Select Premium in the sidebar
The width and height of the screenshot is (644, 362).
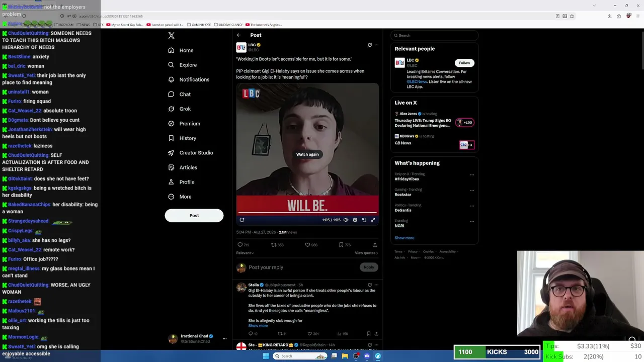pyautogui.click(x=184, y=123)
